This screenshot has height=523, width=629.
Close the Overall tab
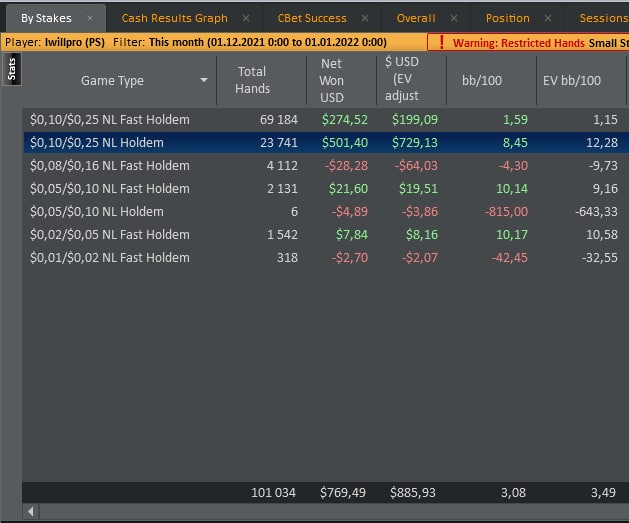click(x=453, y=18)
